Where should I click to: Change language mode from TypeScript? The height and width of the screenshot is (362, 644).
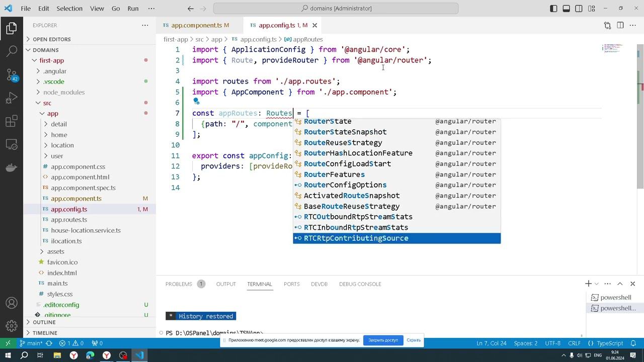(610, 343)
